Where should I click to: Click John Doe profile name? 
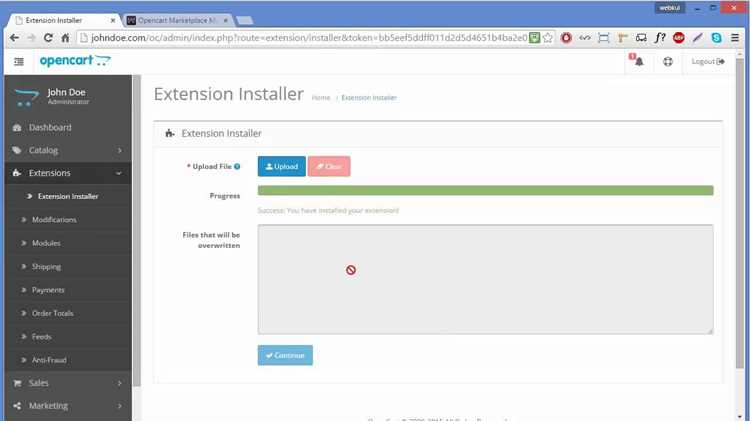click(x=66, y=92)
